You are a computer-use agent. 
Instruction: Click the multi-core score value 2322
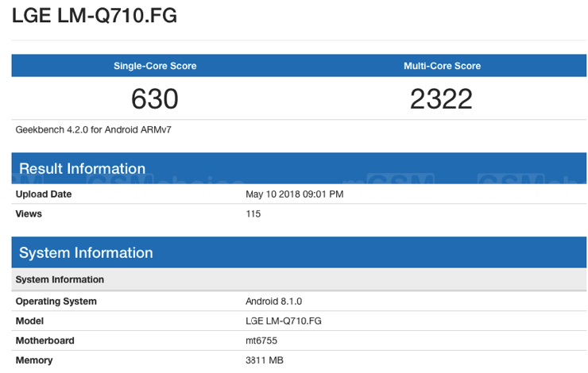coord(441,99)
